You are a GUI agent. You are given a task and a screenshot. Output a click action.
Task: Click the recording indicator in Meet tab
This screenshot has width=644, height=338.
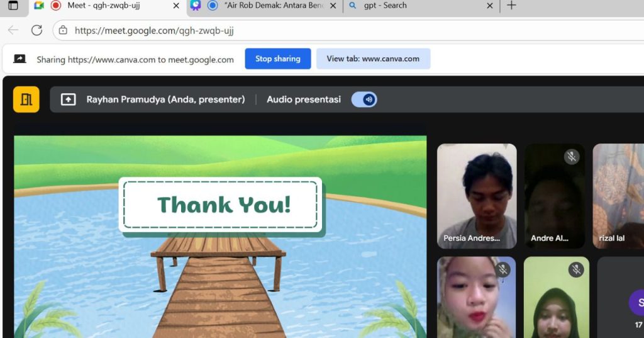click(56, 5)
